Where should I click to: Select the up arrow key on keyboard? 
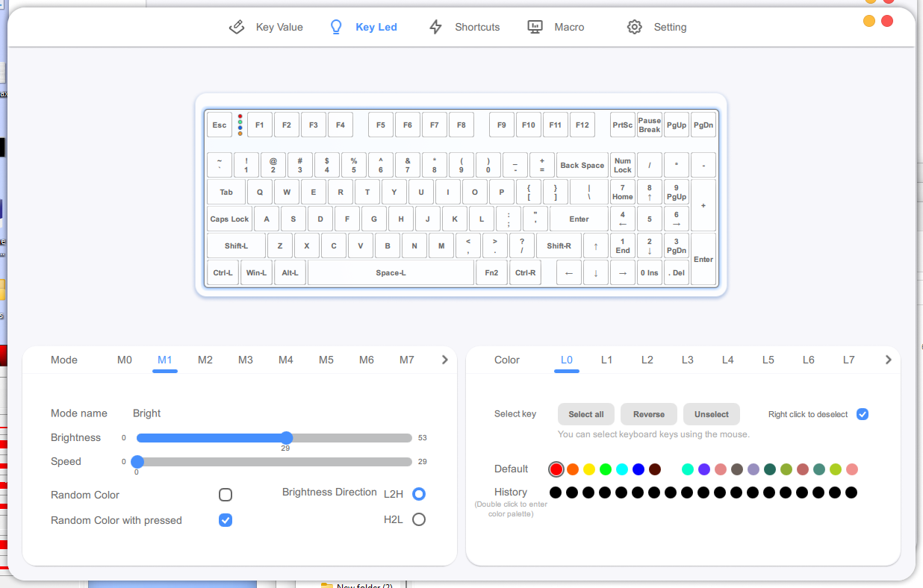coord(596,245)
